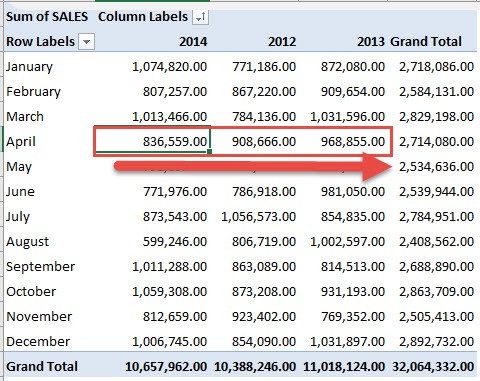Image resolution: width=480 pixels, height=381 pixels.
Task: Open the Column Labels sort dropdown
Action: point(201,17)
